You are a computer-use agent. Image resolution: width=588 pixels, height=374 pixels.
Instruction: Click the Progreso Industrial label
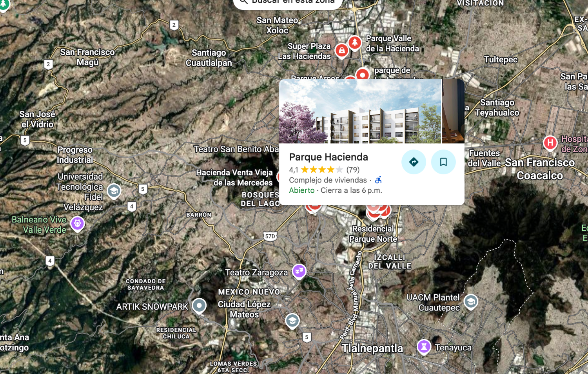(x=75, y=155)
